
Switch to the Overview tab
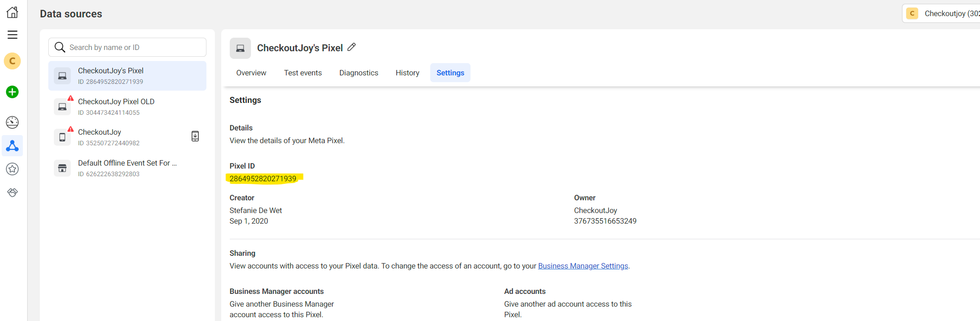click(251, 73)
